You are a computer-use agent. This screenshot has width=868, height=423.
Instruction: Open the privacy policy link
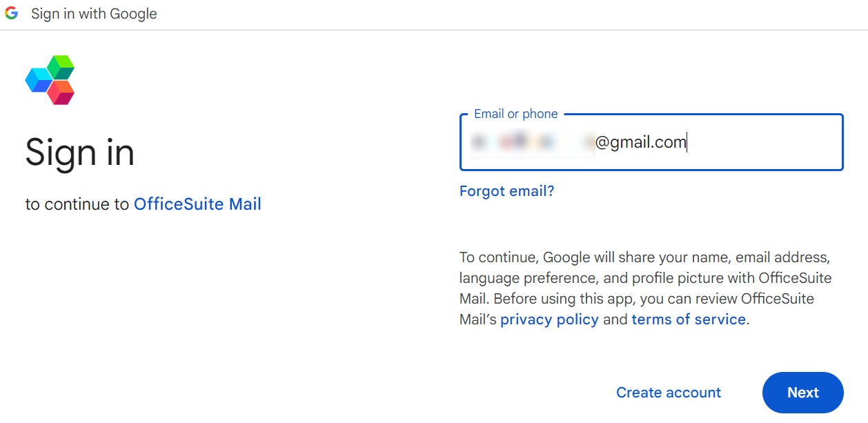pos(549,319)
